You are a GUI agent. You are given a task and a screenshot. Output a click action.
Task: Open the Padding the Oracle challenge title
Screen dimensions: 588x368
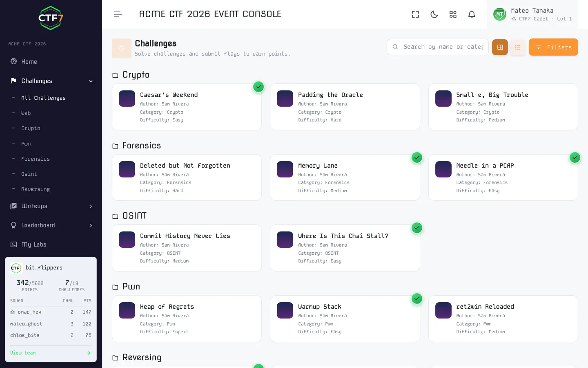coord(330,95)
